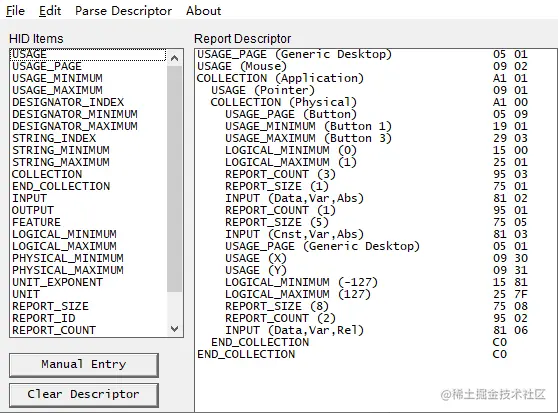Click the HID Items scrollbar thumb
Image resolution: width=558 pixels, height=413 pixels.
point(174,179)
